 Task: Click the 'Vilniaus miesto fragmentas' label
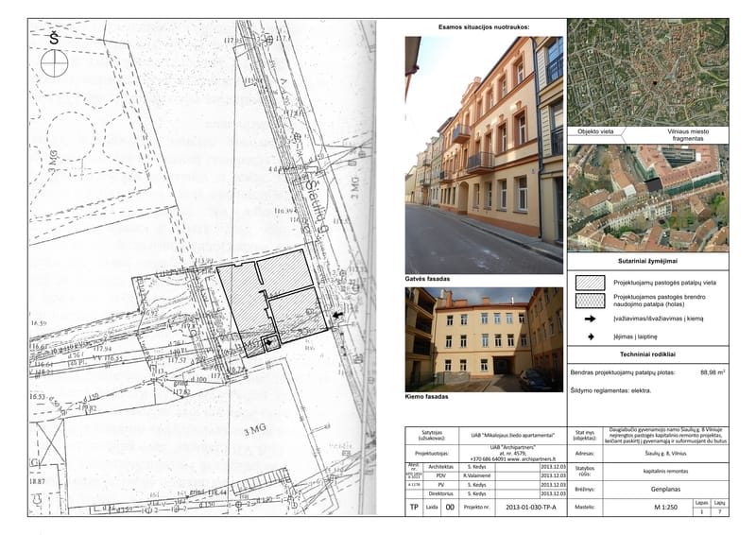point(688,134)
